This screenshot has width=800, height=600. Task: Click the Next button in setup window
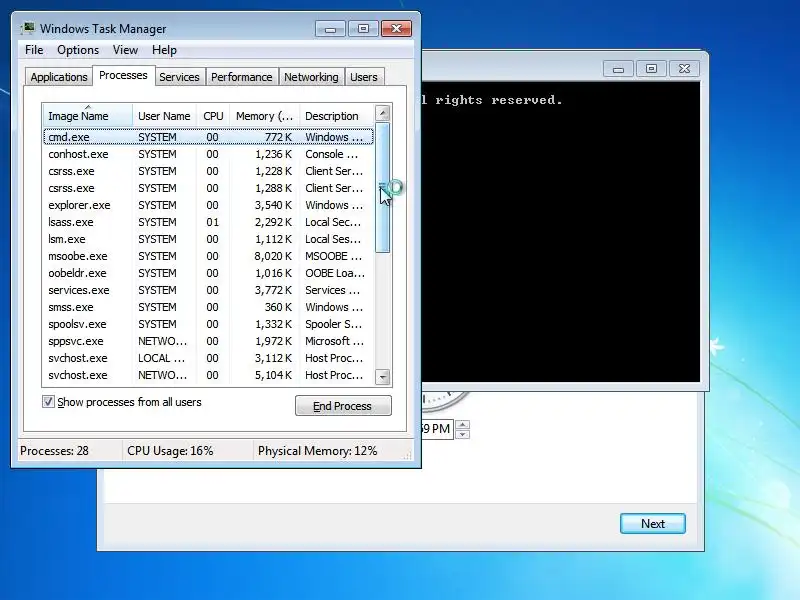pyautogui.click(x=653, y=523)
